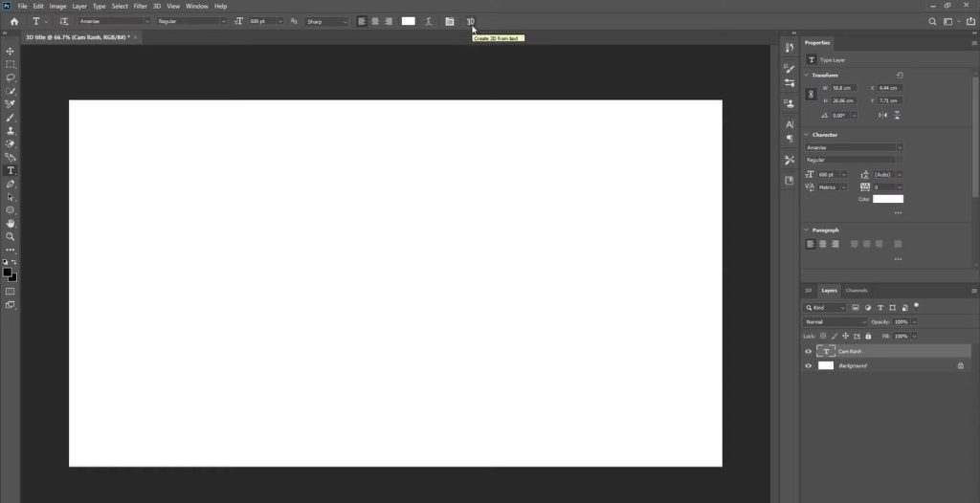This screenshot has height=503, width=980.
Task: Switch to the 3D panel tab
Action: (808, 291)
